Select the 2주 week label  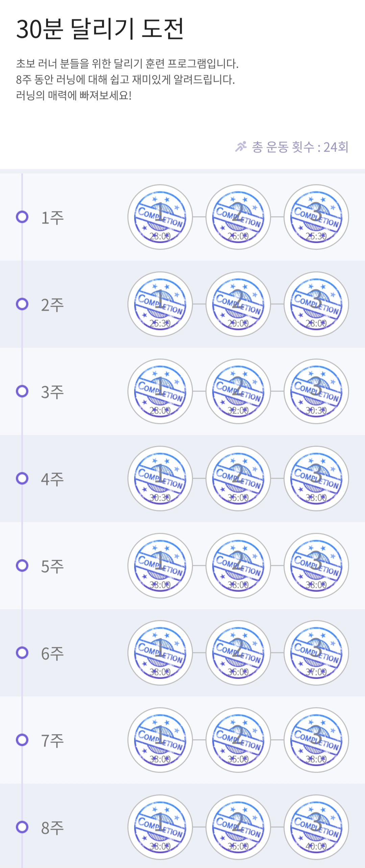point(52,305)
